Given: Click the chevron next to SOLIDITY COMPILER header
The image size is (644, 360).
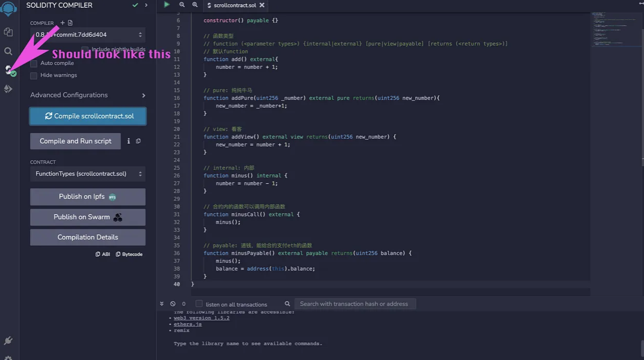Looking at the screenshot, I should [146, 5].
